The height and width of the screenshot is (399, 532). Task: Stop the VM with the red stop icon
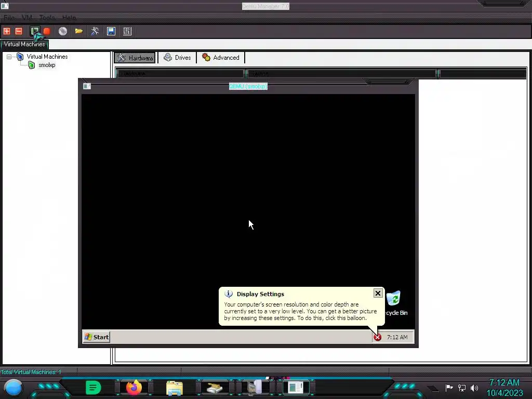[47, 31]
